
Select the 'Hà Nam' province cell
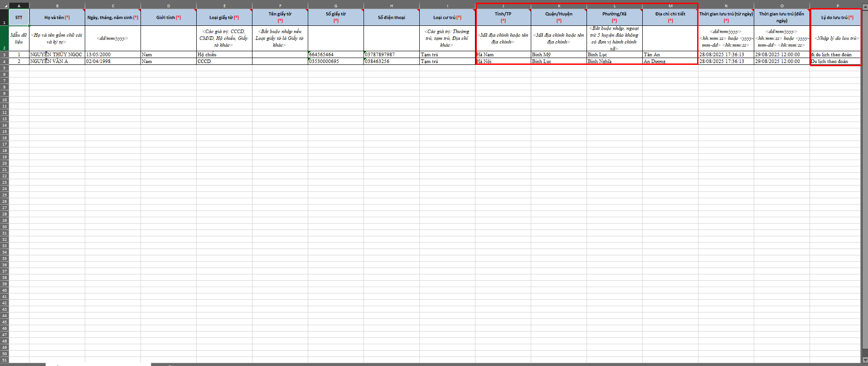[503, 54]
